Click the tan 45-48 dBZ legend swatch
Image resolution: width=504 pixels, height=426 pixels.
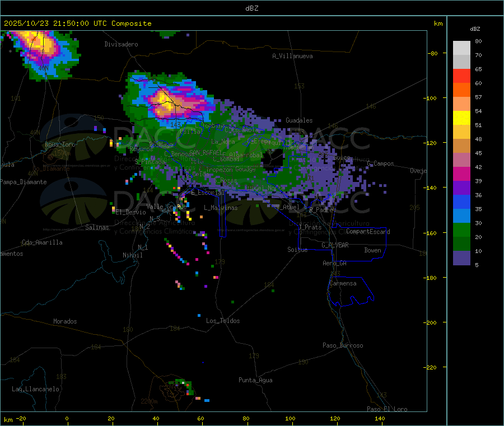click(x=461, y=146)
